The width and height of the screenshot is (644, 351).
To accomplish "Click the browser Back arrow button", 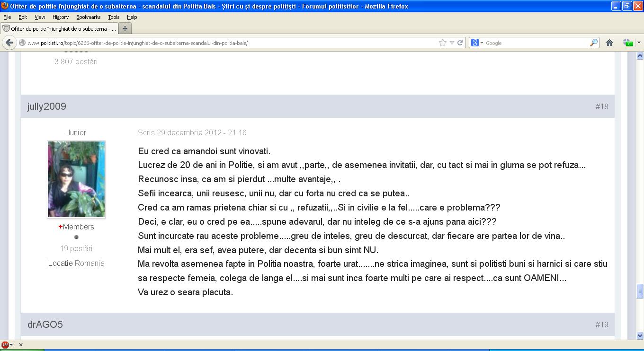I will [x=9, y=43].
